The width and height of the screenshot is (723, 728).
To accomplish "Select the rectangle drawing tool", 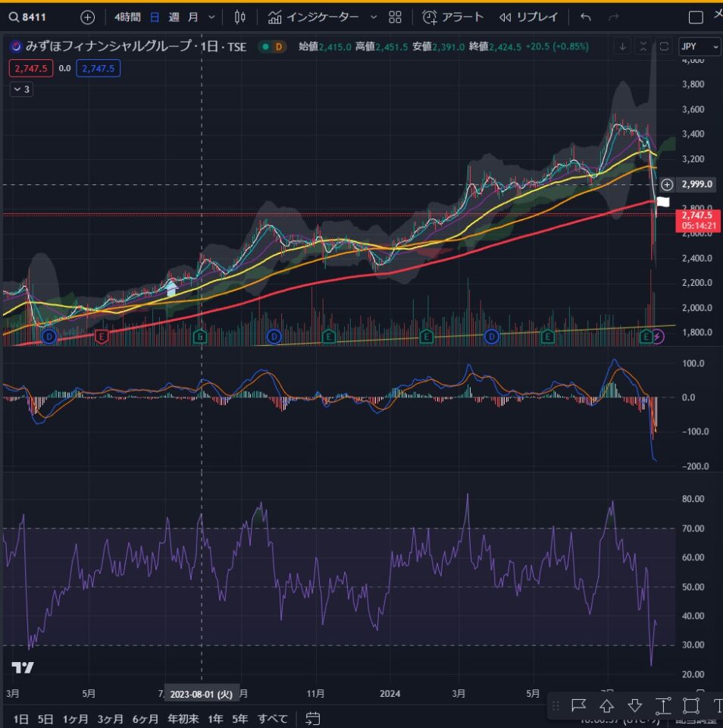I will tap(691, 706).
